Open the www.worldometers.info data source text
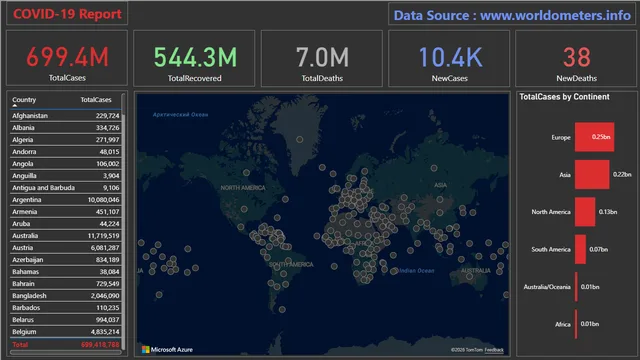This screenshot has height=360, width=640. coord(555,16)
